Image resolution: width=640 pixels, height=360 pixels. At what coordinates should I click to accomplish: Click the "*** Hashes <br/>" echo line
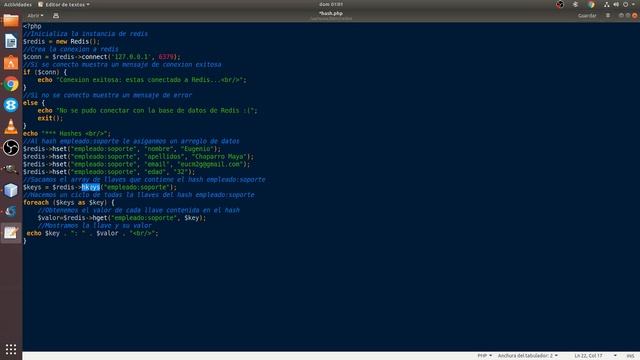pos(67,133)
